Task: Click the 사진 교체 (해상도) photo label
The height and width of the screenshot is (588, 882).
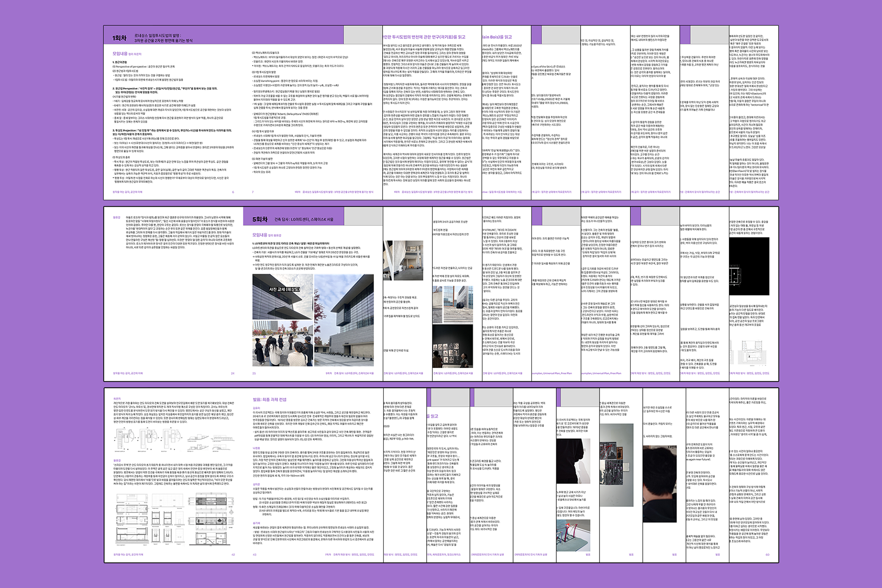Action: 284,289
